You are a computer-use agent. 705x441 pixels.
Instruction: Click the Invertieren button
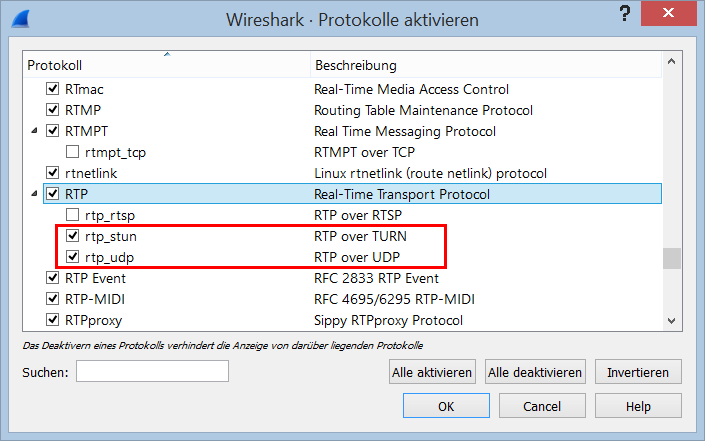638,372
